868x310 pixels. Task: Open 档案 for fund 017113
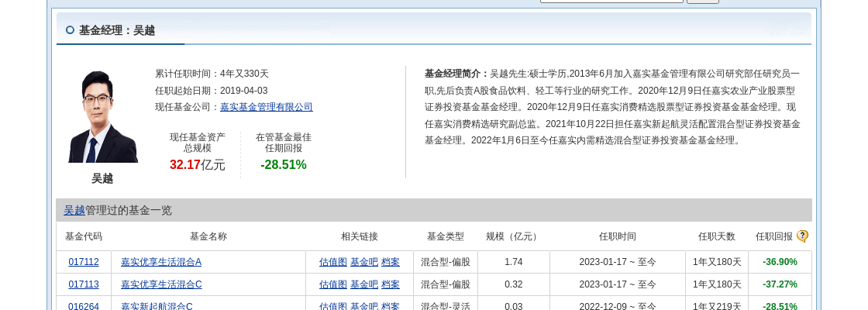391,284
